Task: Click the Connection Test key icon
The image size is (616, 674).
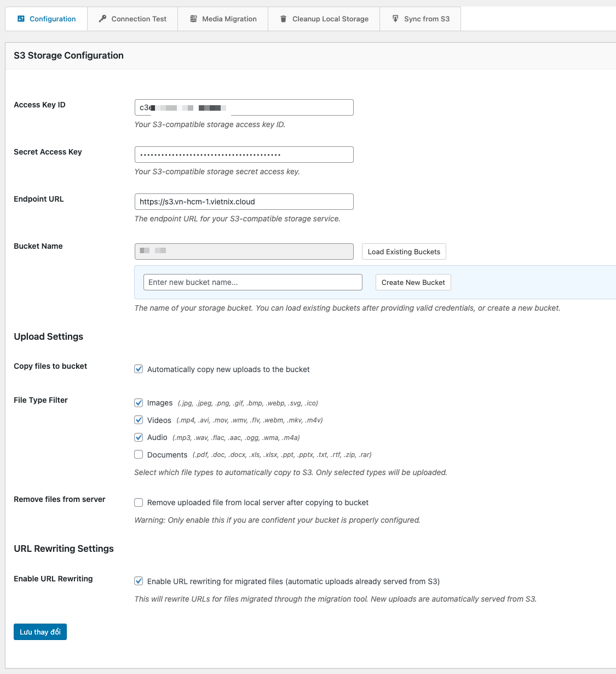Action: [x=102, y=19]
